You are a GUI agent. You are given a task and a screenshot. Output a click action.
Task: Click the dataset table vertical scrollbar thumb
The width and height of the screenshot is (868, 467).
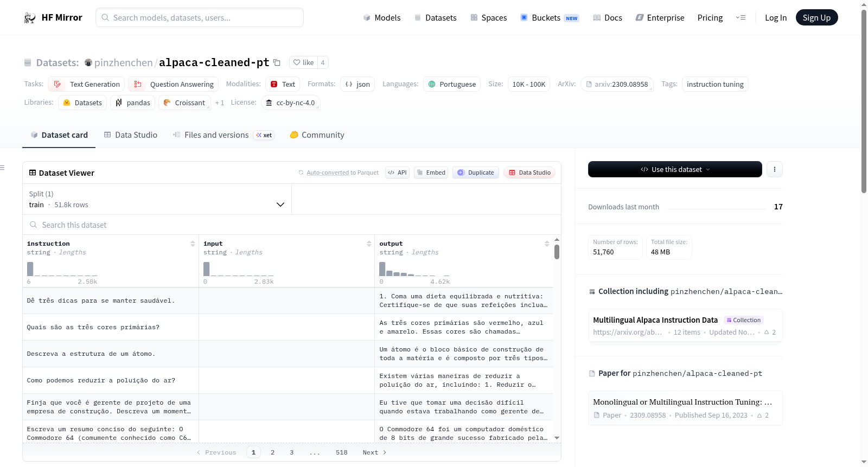(557, 252)
